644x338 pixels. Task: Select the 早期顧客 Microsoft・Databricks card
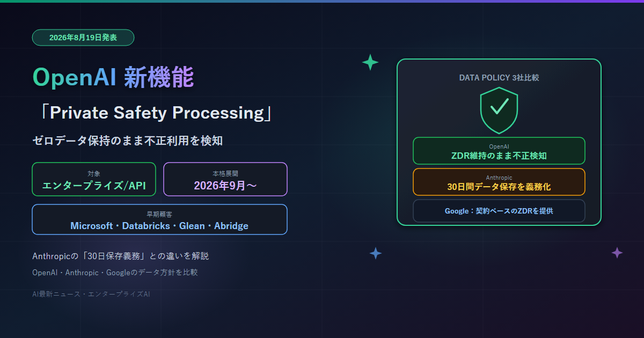[x=159, y=219]
